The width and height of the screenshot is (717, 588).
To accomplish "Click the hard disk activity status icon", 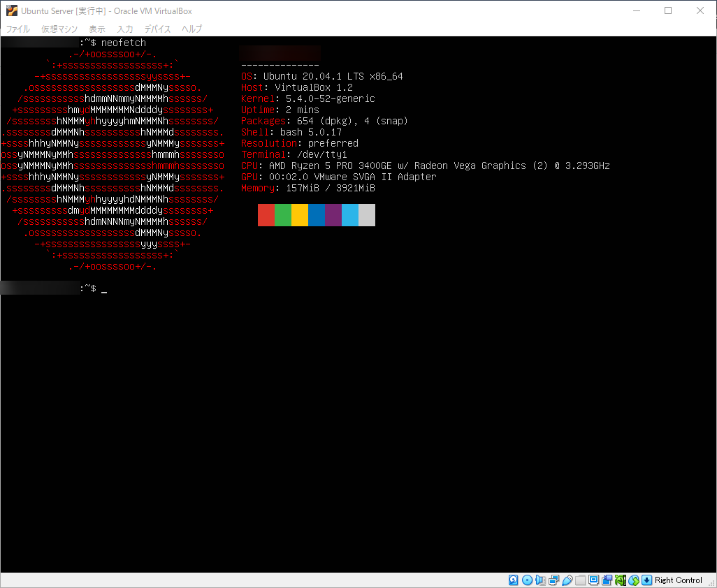I will point(513,580).
